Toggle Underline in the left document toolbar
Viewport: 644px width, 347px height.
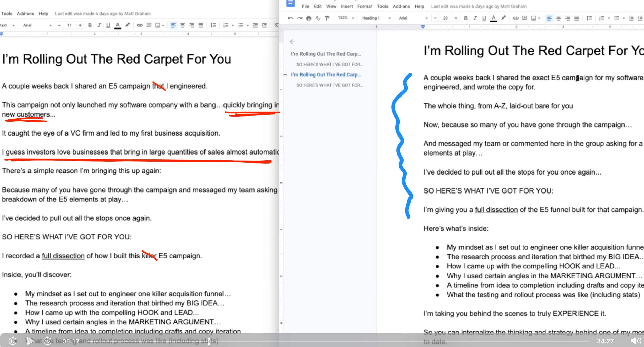click(x=108, y=25)
